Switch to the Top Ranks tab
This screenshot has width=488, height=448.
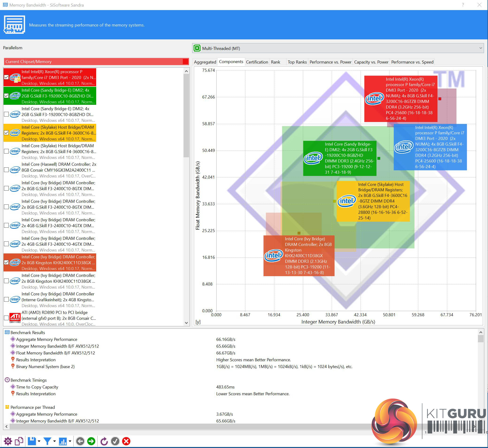(x=297, y=62)
